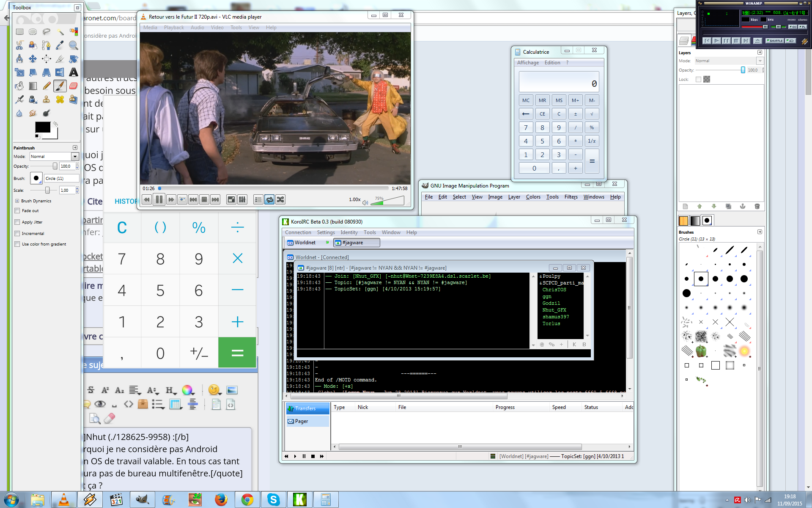812x508 pixels.
Task: Click the Zoom magnifier tool
Action: click(73, 45)
